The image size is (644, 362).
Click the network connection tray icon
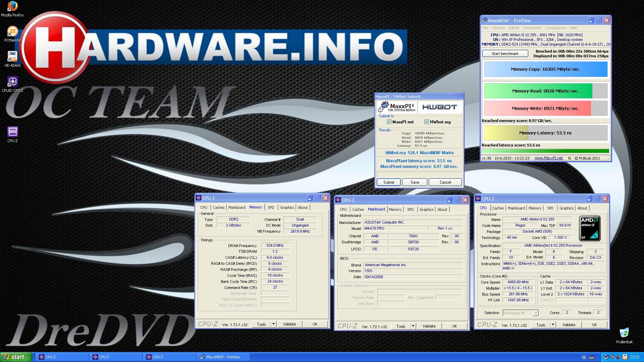pos(606,357)
